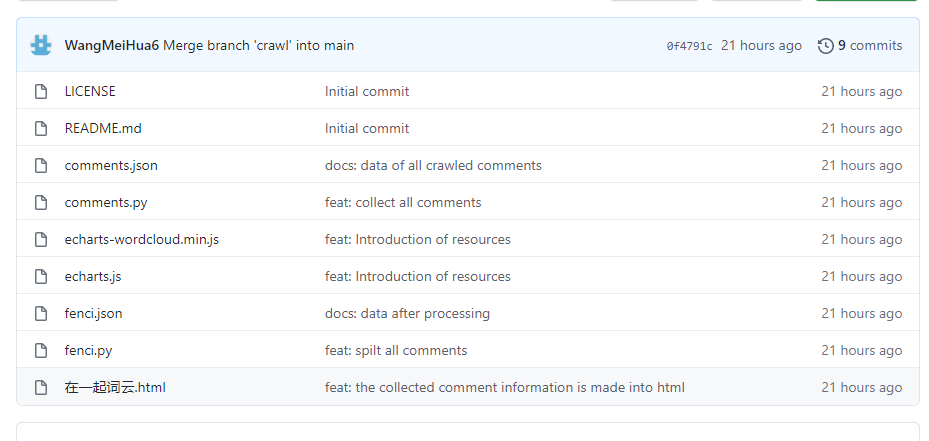Click the file icon beside comments.json
Screen dimensions: 929x441
[x=41, y=165]
